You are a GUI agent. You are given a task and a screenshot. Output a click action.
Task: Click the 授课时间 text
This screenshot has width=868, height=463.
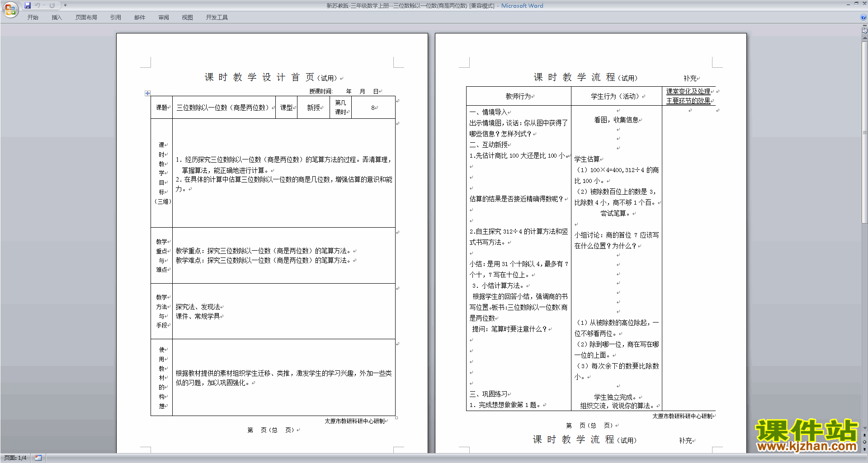click(x=321, y=91)
